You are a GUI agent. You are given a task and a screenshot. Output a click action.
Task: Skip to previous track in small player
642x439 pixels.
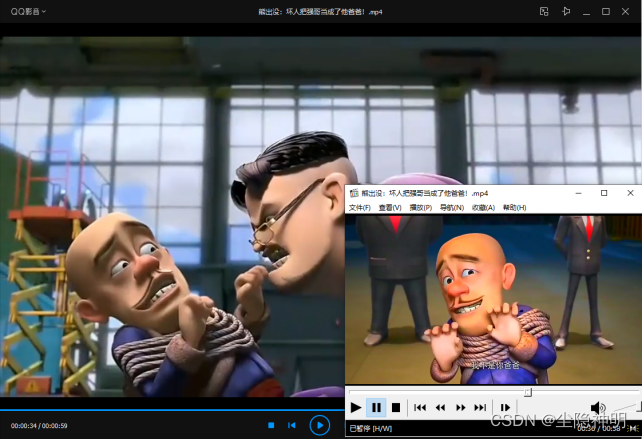point(420,407)
